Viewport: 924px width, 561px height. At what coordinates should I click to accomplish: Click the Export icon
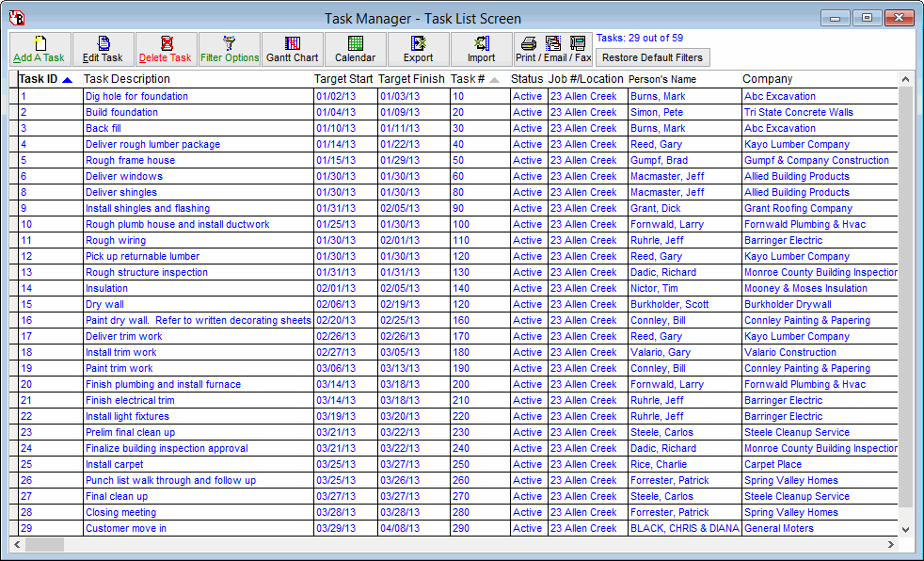pos(416,49)
